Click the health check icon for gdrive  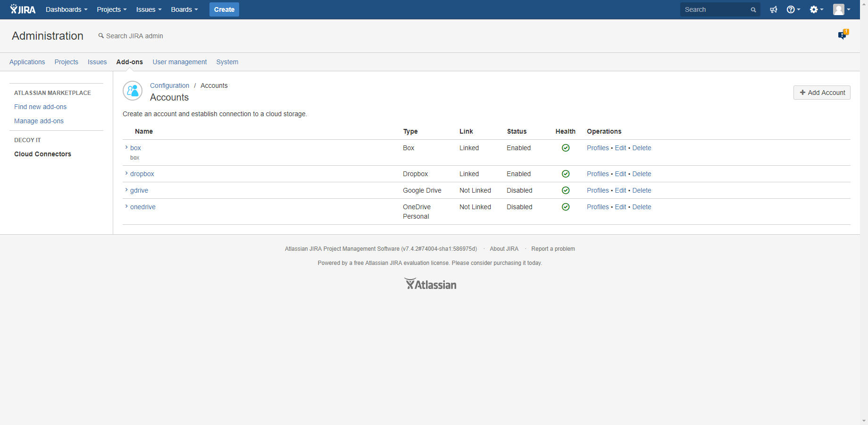566,190
